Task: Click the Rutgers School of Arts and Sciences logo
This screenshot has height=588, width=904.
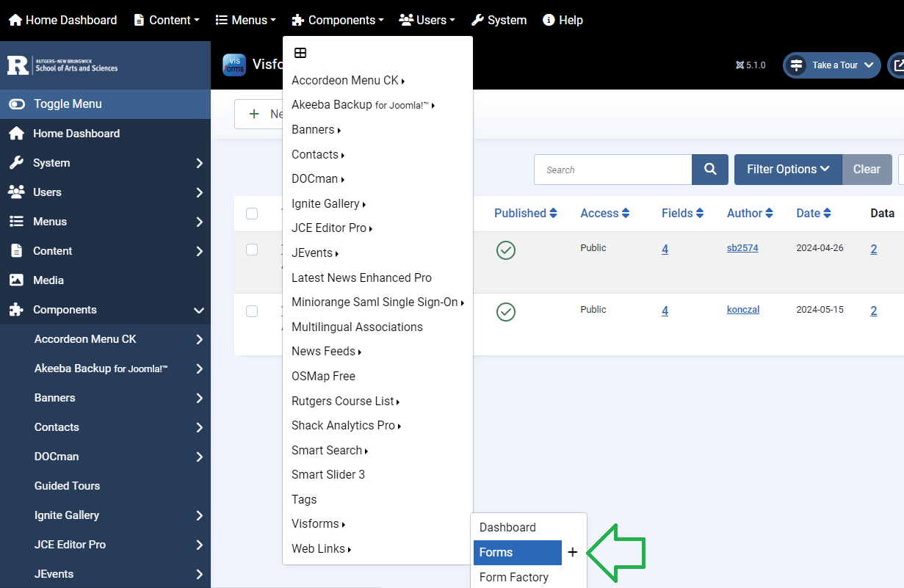Action: pyautogui.click(x=63, y=65)
